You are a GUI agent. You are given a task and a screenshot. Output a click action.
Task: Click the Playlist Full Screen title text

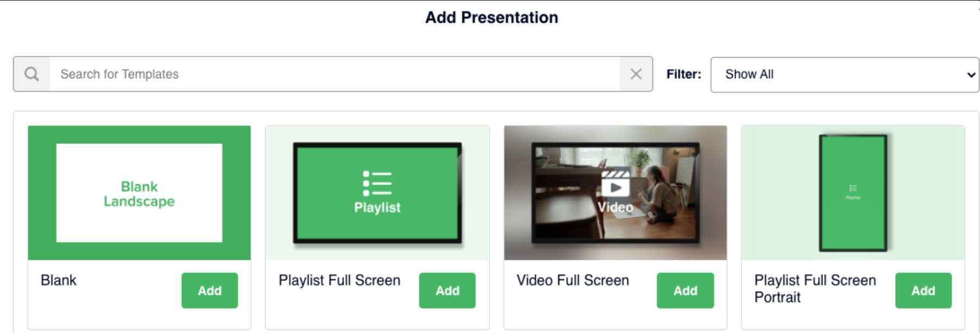click(x=340, y=280)
